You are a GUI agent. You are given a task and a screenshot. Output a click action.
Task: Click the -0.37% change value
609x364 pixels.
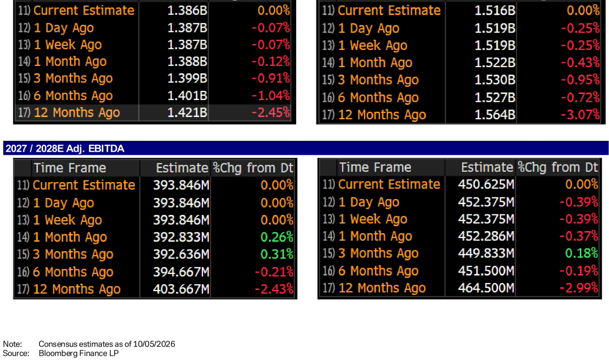(x=579, y=236)
